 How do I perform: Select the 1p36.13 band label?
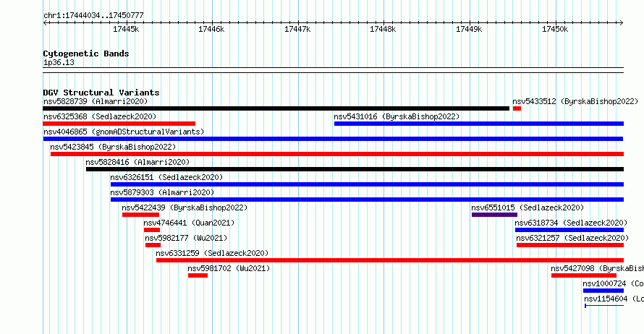coord(59,63)
